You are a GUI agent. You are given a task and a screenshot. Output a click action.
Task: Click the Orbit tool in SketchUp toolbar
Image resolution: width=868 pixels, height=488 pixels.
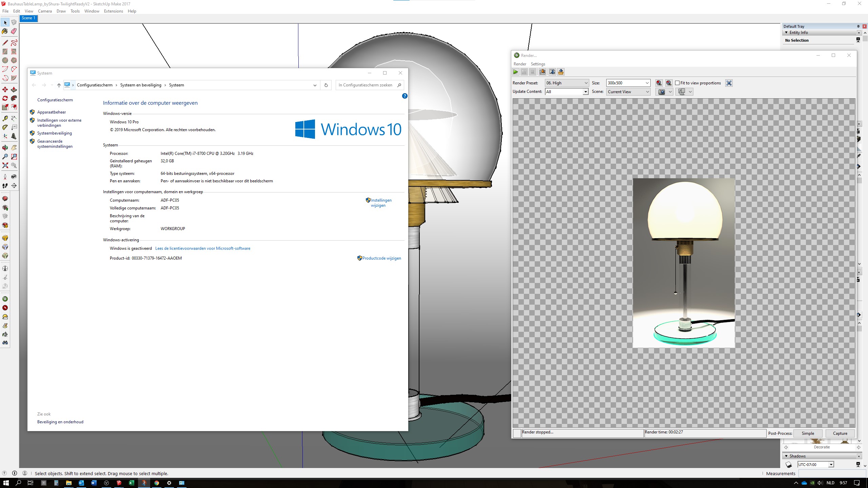pyautogui.click(x=5, y=146)
